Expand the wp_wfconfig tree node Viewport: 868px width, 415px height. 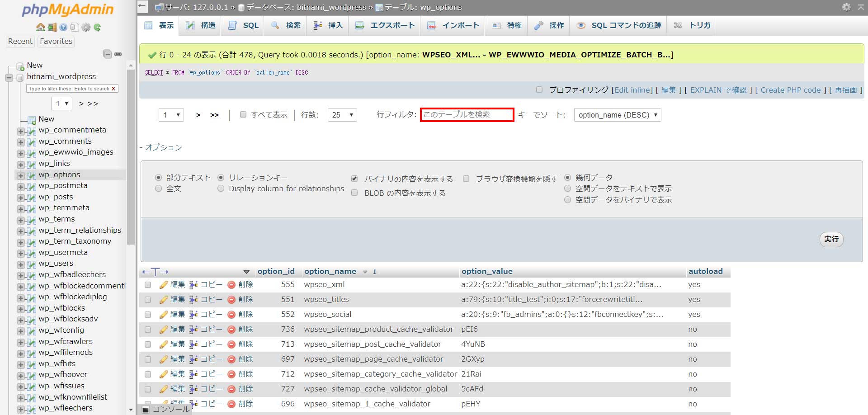coord(21,331)
